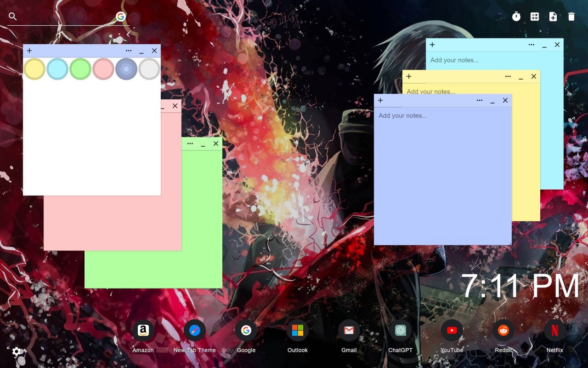The width and height of the screenshot is (588, 368).
Task: Open the Google shortcut in the dock
Action: click(246, 330)
